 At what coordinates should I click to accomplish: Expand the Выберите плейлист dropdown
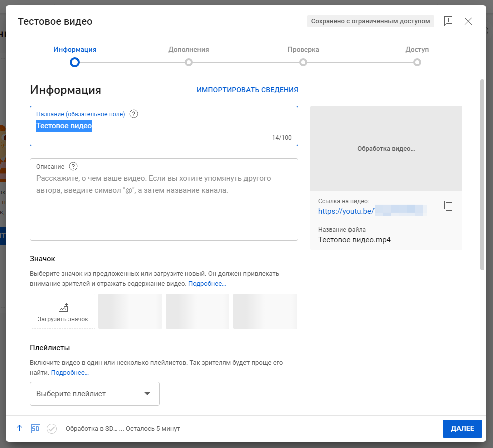click(x=95, y=394)
